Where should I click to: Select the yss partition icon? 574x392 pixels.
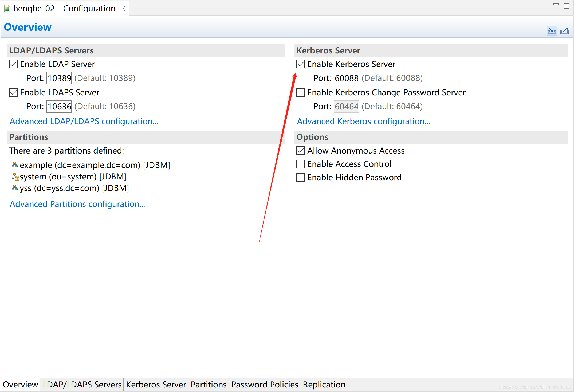pos(15,188)
